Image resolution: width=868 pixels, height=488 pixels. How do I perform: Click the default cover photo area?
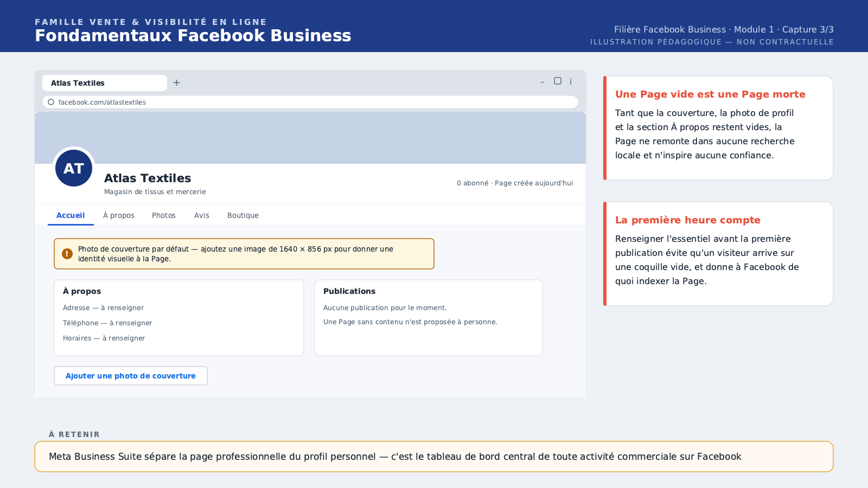click(310, 138)
